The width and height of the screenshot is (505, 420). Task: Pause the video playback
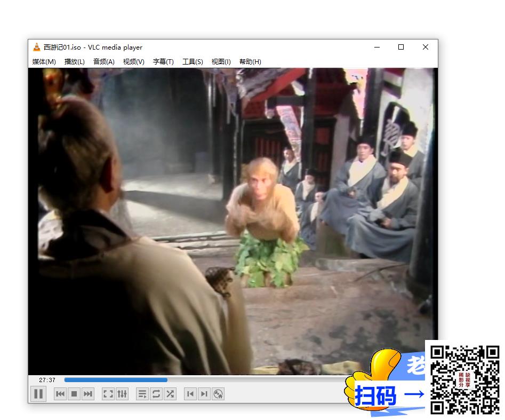(x=38, y=394)
